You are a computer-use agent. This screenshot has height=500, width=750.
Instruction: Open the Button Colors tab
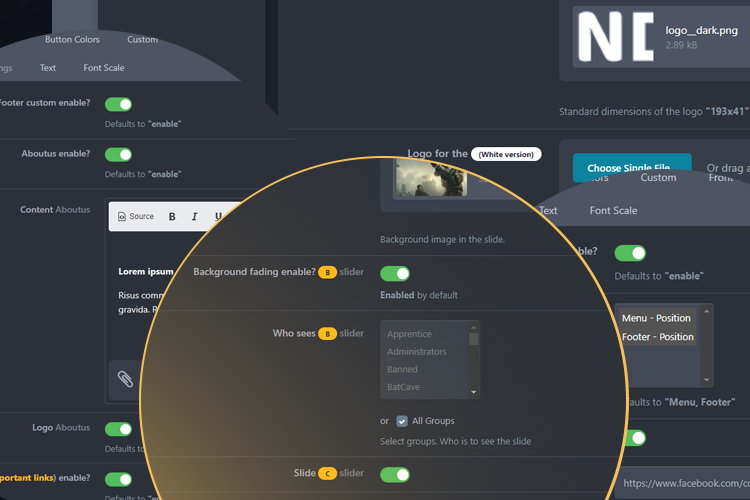coord(72,40)
